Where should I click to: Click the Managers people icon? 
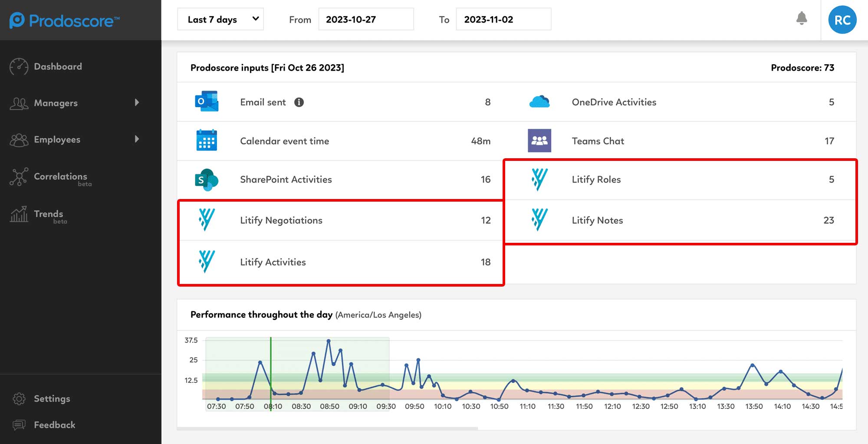pos(19,103)
